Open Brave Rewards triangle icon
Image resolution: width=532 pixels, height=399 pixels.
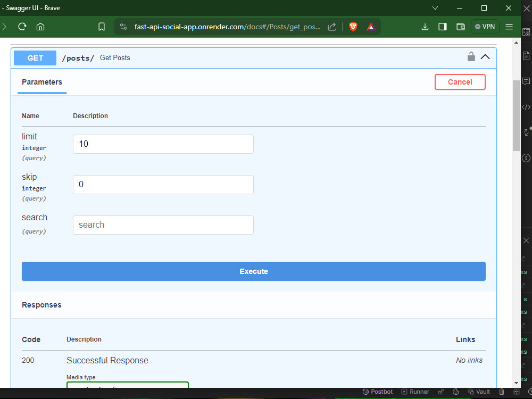click(371, 27)
